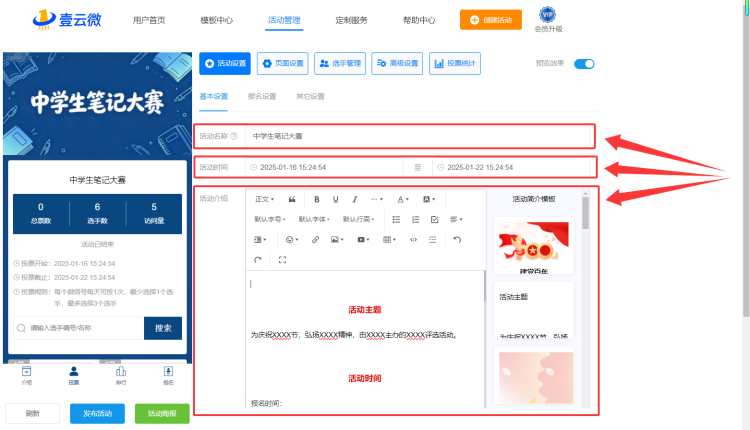The image size is (750, 430).
Task: Open the 排行 tab in the phone preview
Action: click(x=121, y=375)
